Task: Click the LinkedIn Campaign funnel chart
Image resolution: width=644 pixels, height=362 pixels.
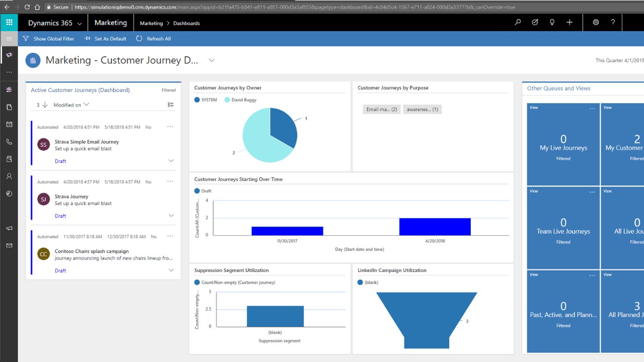Action: pyautogui.click(x=427, y=320)
